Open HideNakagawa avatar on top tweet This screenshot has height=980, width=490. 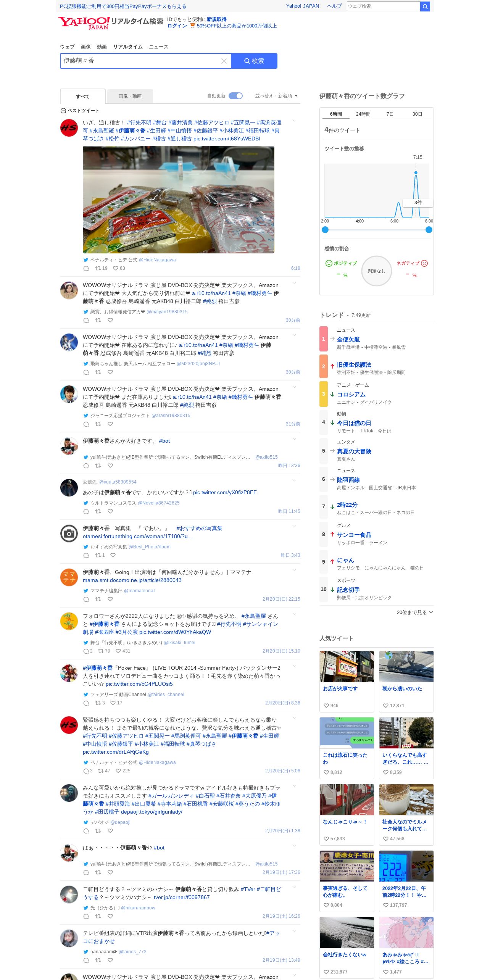pyautogui.click(x=69, y=127)
